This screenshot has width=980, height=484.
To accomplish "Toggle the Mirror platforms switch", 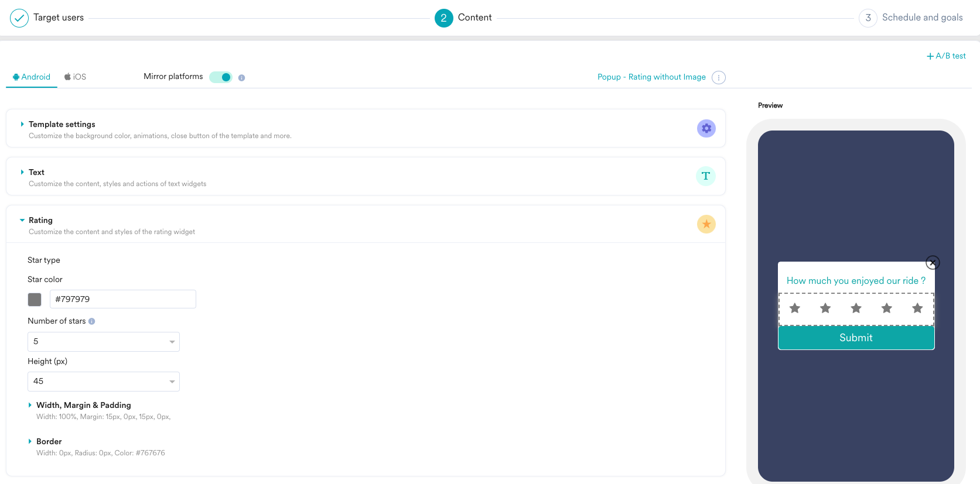I will click(x=221, y=77).
